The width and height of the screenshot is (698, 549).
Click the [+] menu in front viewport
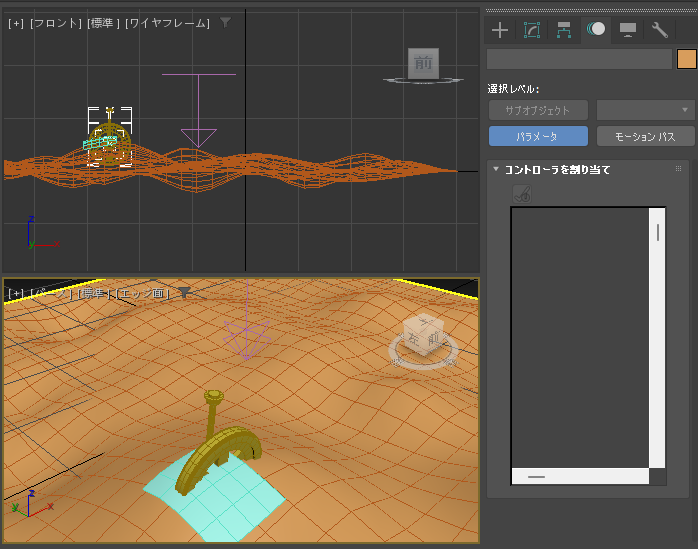(x=16, y=23)
